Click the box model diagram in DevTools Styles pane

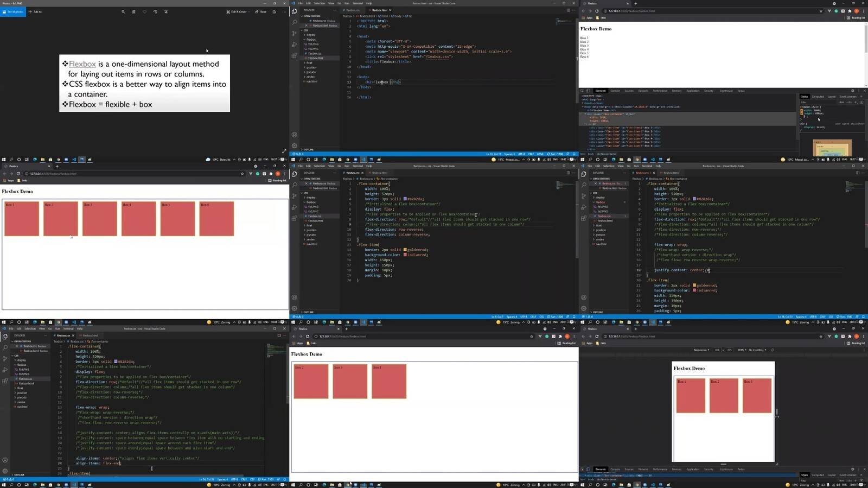pos(832,148)
